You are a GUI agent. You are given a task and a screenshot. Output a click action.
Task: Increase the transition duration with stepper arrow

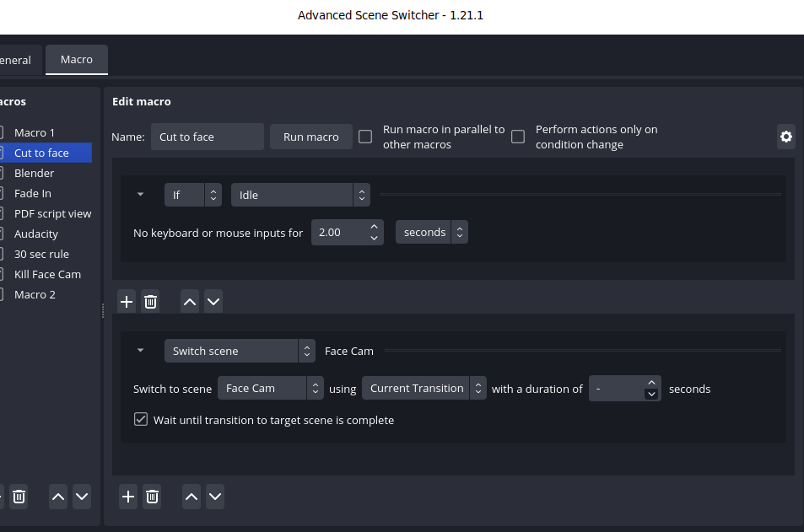(650, 382)
